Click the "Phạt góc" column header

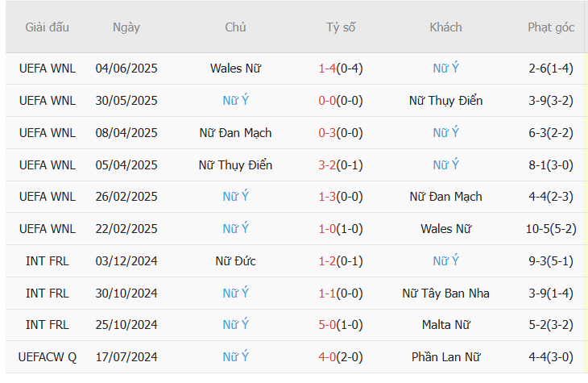(x=551, y=27)
